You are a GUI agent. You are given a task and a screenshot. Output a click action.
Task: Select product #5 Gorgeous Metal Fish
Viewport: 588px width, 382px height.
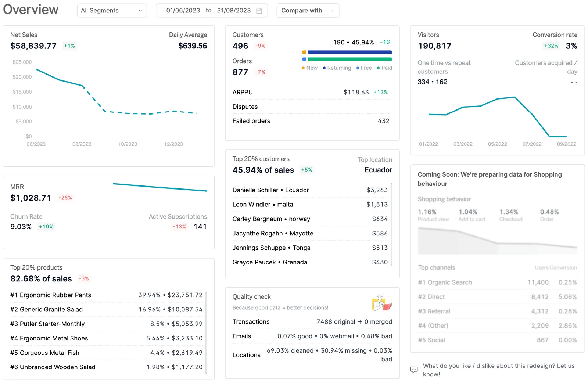pos(106,353)
